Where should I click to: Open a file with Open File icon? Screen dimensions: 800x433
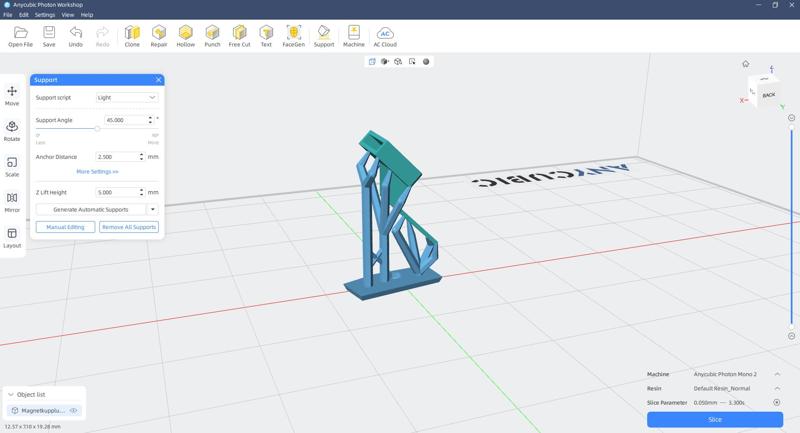tap(20, 36)
